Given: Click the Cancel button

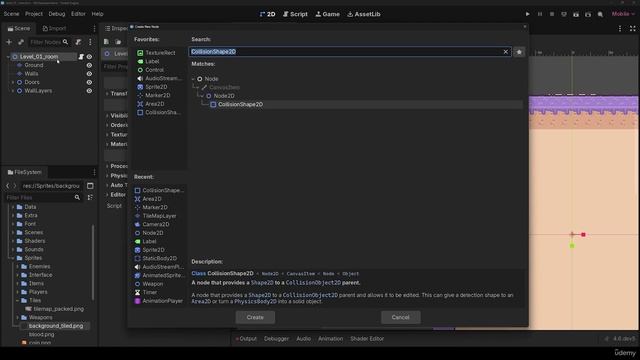Looking at the screenshot, I should pyautogui.click(x=400, y=317).
